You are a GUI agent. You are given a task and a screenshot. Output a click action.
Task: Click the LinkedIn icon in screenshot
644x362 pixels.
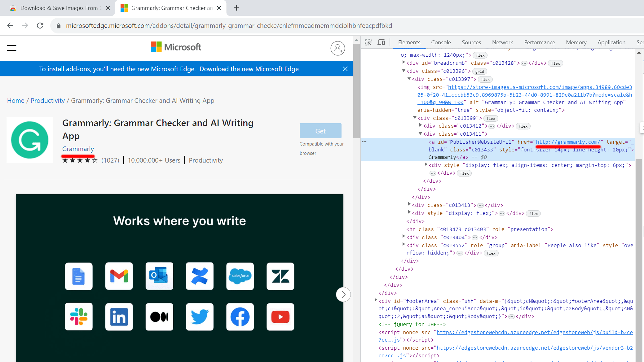[x=119, y=317]
